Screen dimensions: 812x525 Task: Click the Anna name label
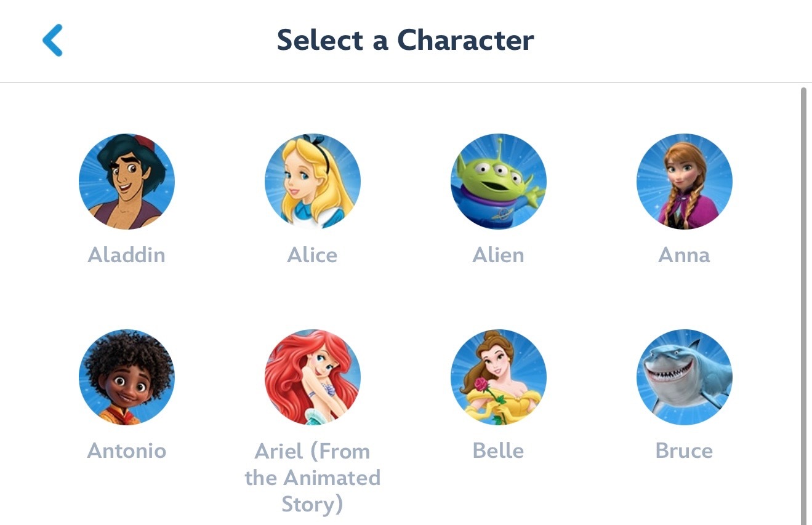click(684, 255)
